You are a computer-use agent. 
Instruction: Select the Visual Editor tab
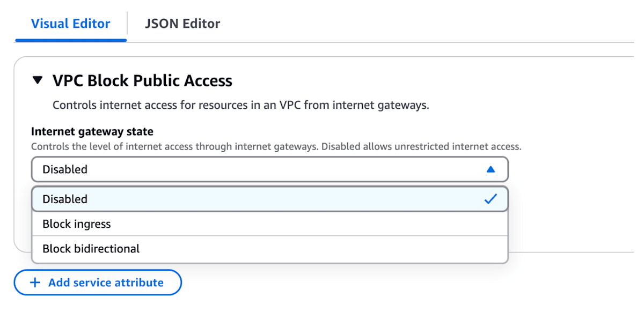70,24
